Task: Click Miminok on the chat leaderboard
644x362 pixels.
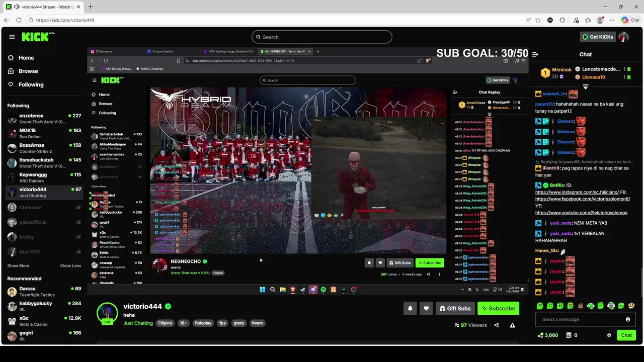Action: 561,70
